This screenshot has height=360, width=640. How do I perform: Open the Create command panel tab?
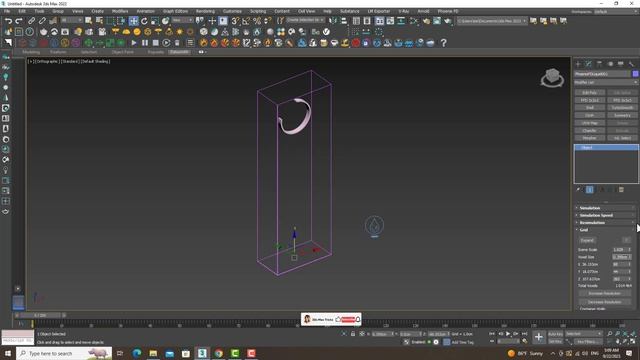[578, 64]
